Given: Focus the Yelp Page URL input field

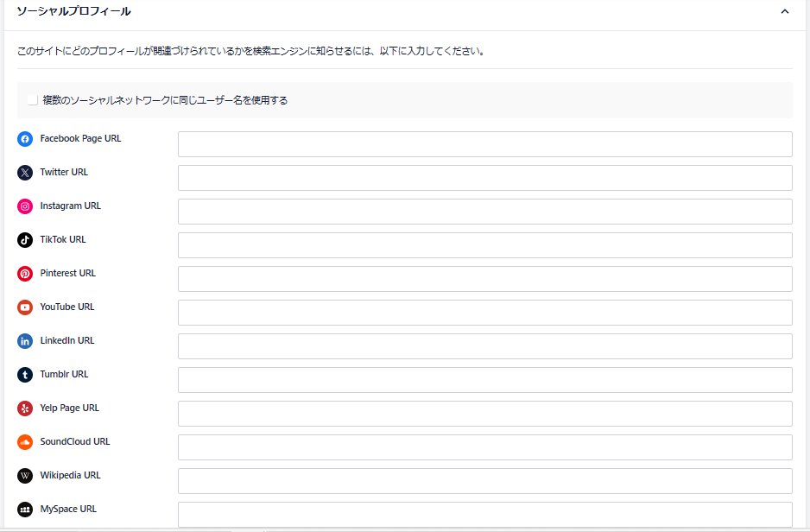Looking at the screenshot, I should click(485, 414).
